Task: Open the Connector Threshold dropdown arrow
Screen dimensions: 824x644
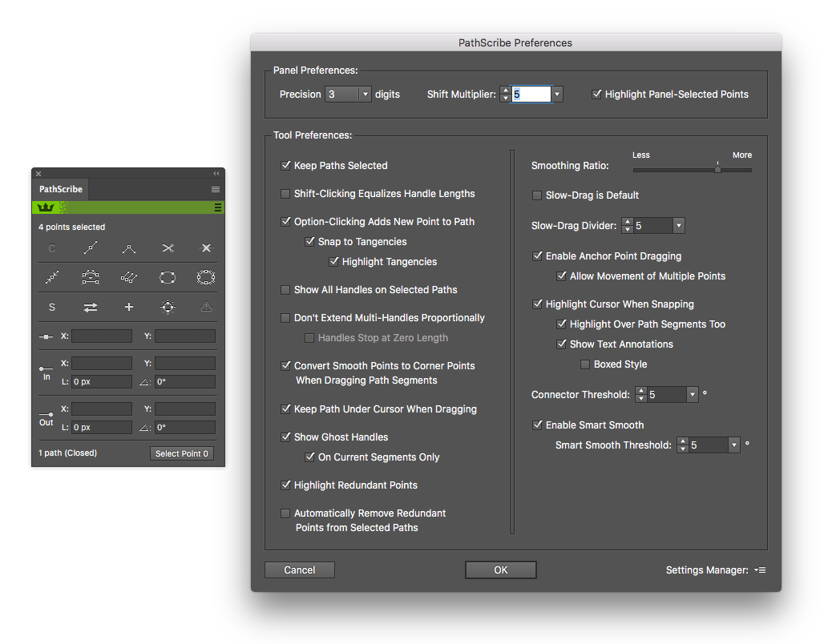Action: 693,394
